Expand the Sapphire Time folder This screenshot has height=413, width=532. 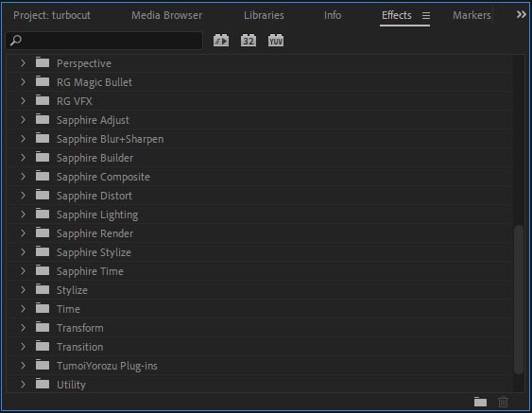[x=23, y=271]
